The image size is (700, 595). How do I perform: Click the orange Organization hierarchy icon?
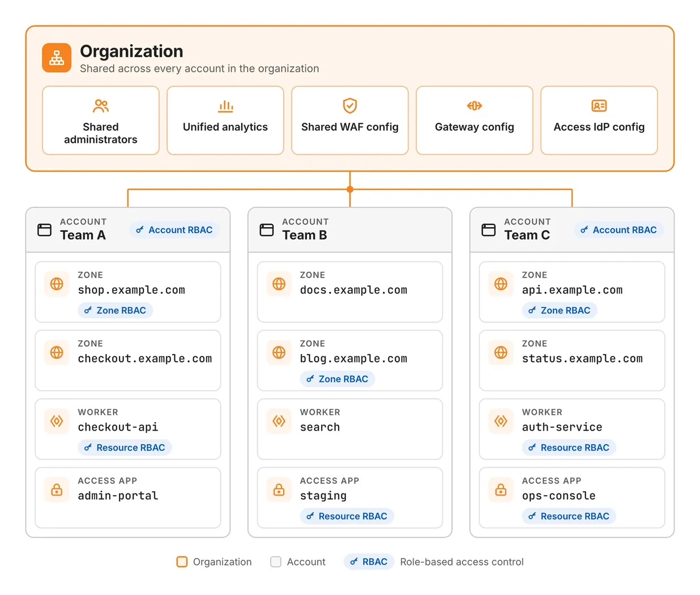pos(57,58)
